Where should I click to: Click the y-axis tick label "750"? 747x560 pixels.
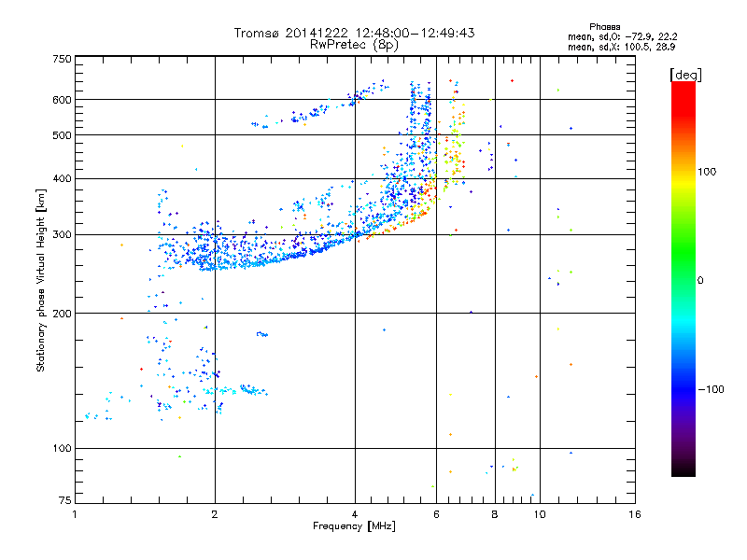[x=62, y=59]
